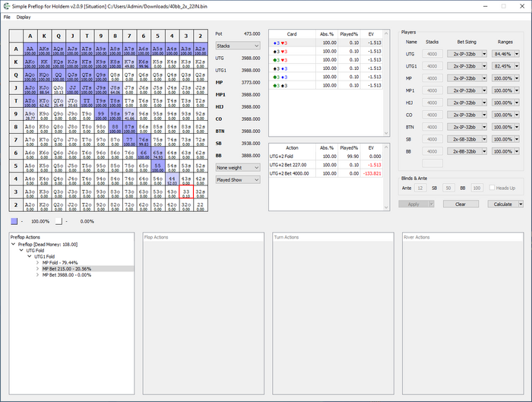The image size is (532, 402).
Task: Open the None weight dropdown
Action: pyautogui.click(x=238, y=168)
